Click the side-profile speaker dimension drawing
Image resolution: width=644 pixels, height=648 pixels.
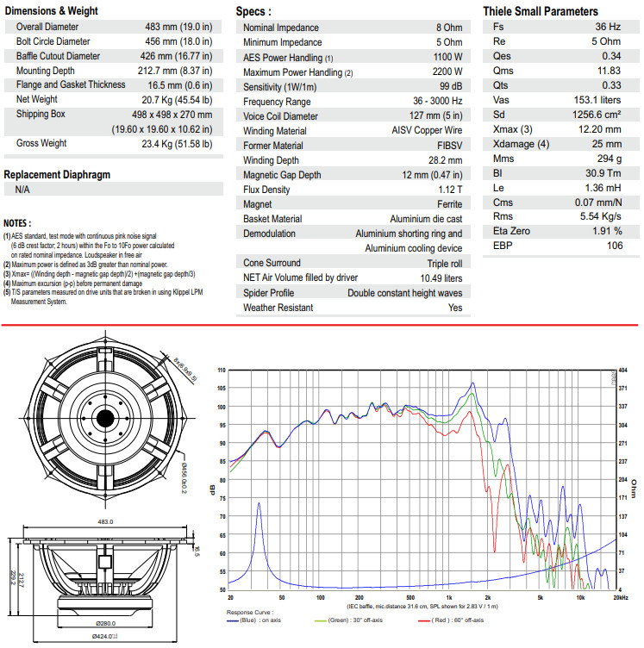point(104,583)
